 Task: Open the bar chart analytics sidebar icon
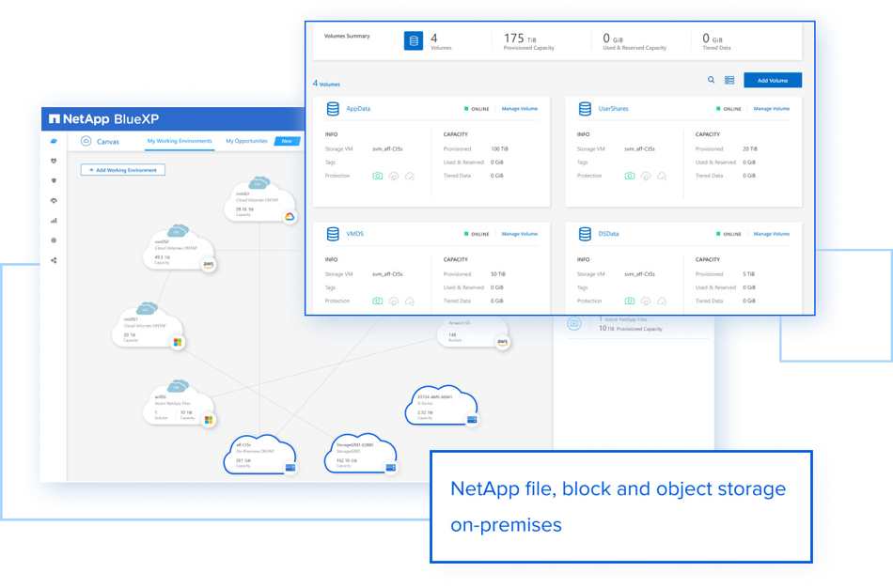(54, 221)
